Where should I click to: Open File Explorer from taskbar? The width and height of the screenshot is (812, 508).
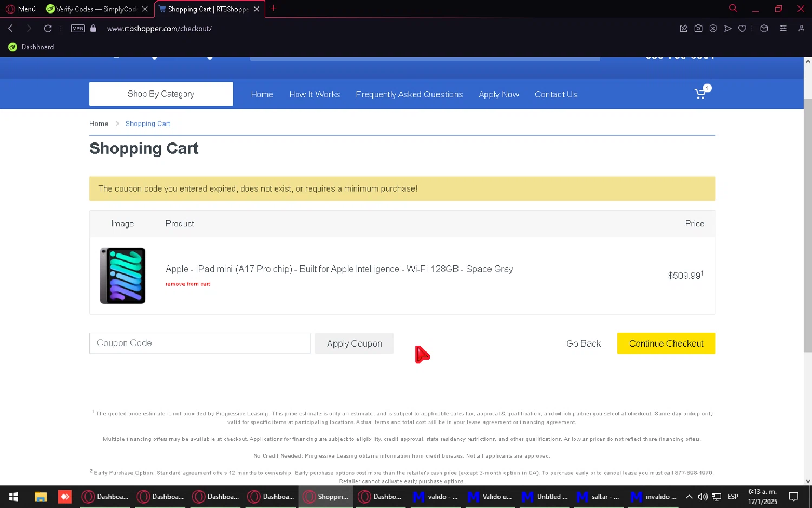[x=41, y=497]
